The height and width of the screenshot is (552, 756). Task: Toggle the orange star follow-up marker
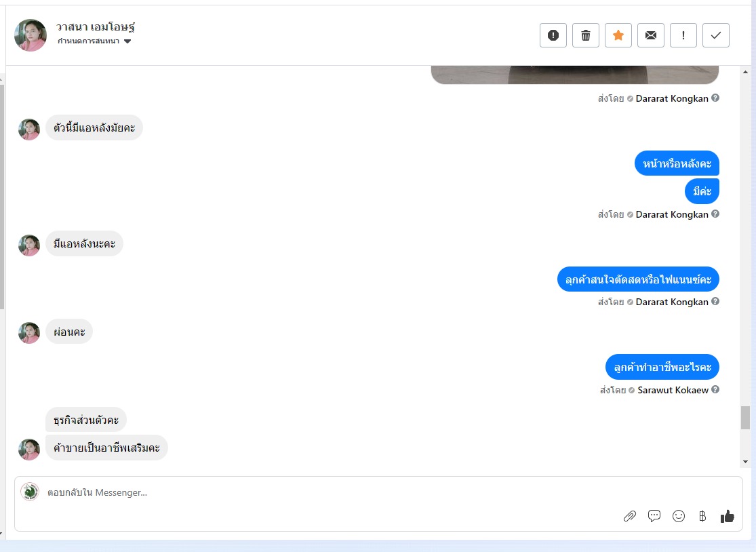click(x=618, y=35)
